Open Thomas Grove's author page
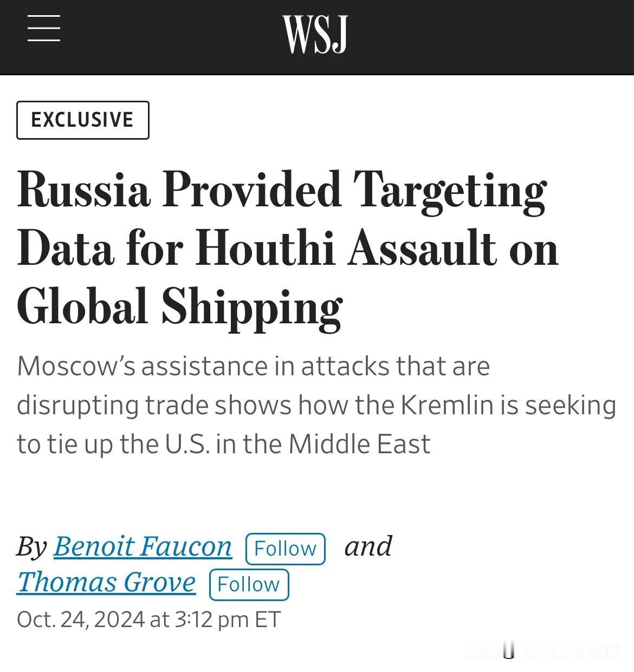This screenshot has height=672, width=634. (x=106, y=582)
